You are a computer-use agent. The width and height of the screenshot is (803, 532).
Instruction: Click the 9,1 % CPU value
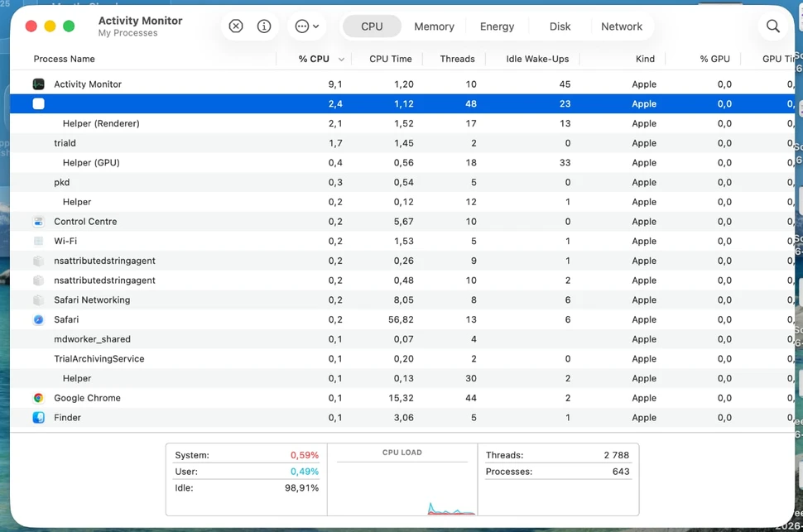(x=335, y=84)
